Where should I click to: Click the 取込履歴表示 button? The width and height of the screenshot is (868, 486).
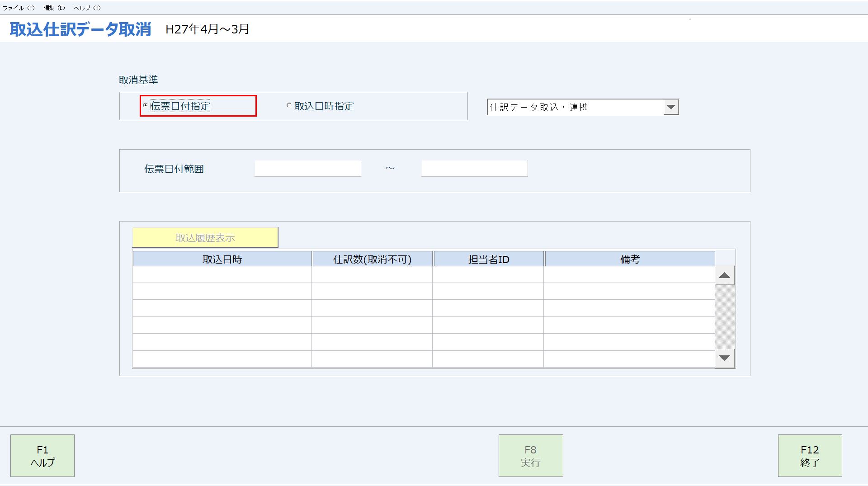204,237
